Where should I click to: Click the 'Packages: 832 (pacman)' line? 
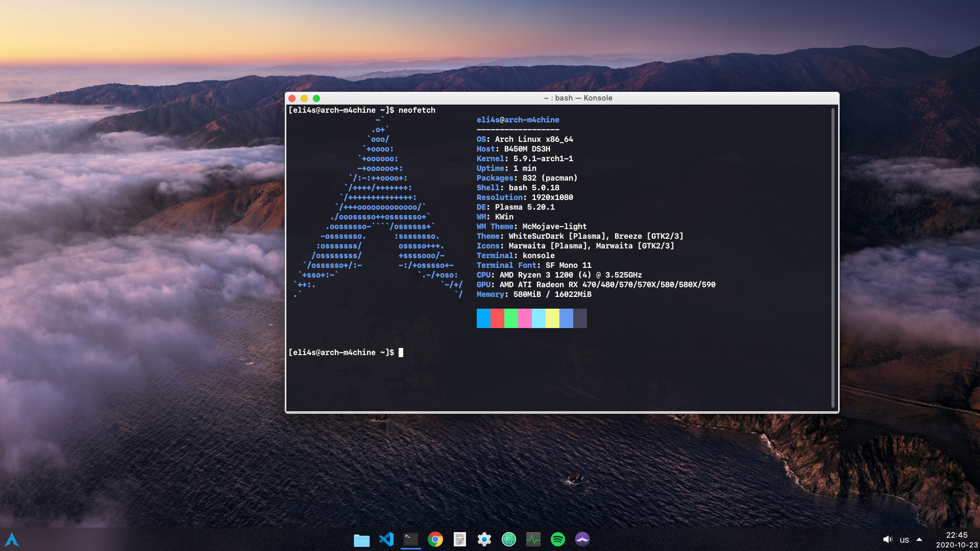[x=527, y=178]
